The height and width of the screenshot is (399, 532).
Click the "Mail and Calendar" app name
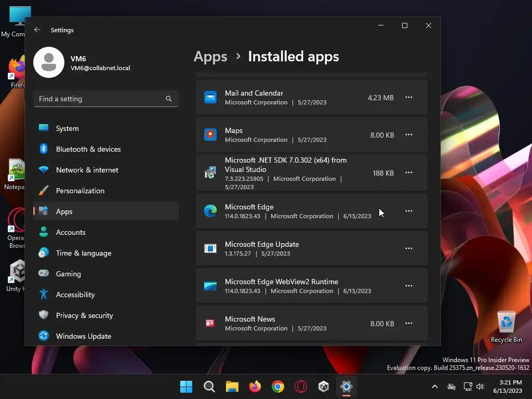[254, 93]
